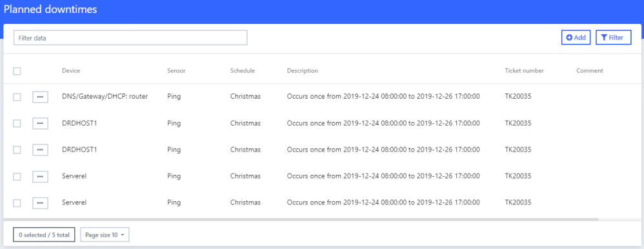
Task: Sort by the Device column header
Action: (71, 71)
